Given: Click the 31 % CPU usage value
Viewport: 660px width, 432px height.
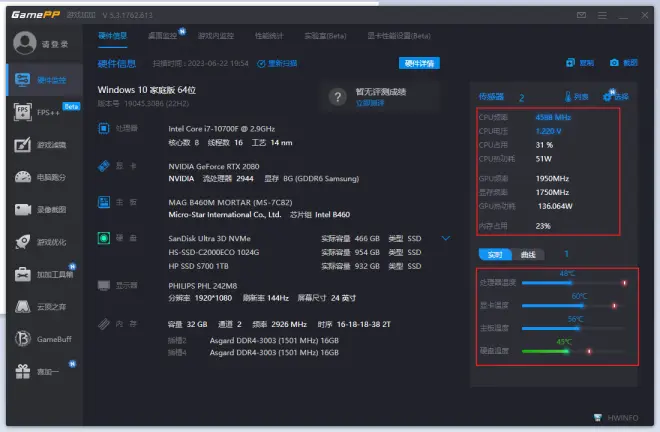Looking at the screenshot, I should tap(544, 145).
